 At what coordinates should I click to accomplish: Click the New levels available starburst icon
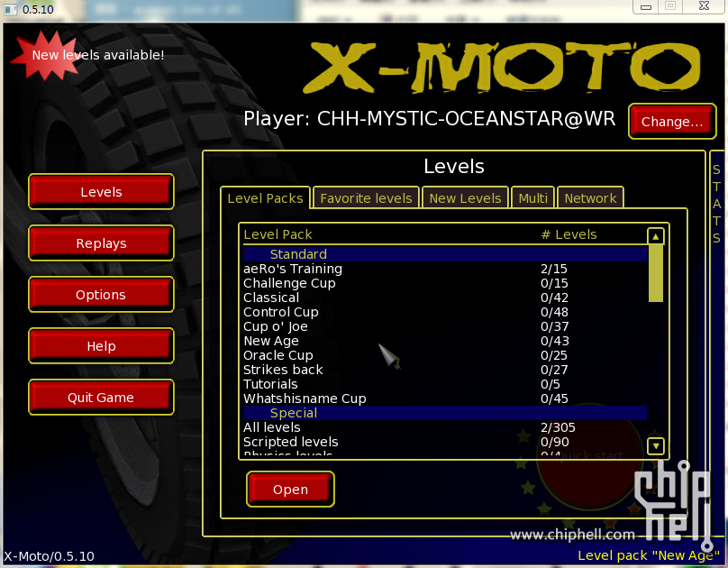pos(45,56)
